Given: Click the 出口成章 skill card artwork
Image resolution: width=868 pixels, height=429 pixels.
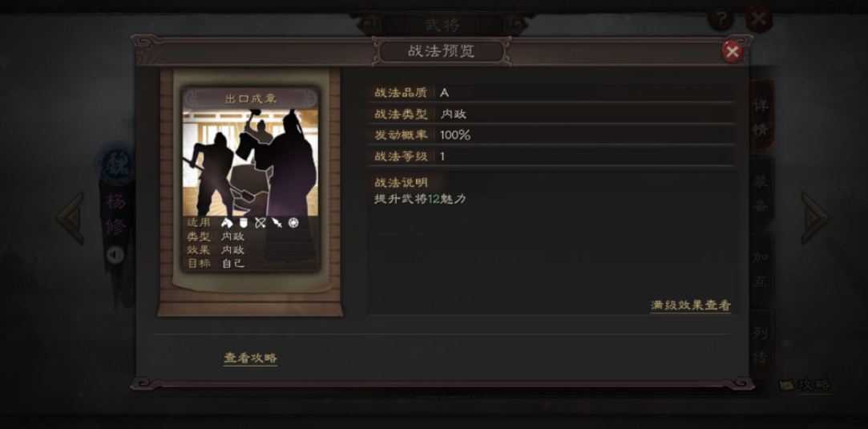Looking at the screenshot, I should click(x=251, y=163).
